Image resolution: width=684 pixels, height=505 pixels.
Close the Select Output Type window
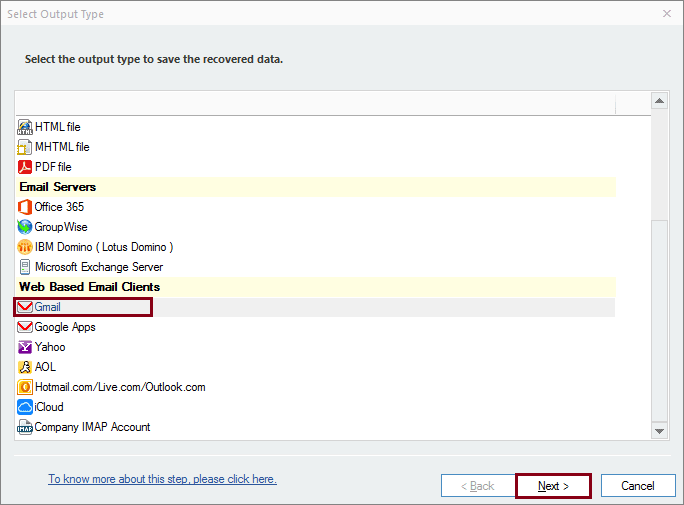[667, 14]
